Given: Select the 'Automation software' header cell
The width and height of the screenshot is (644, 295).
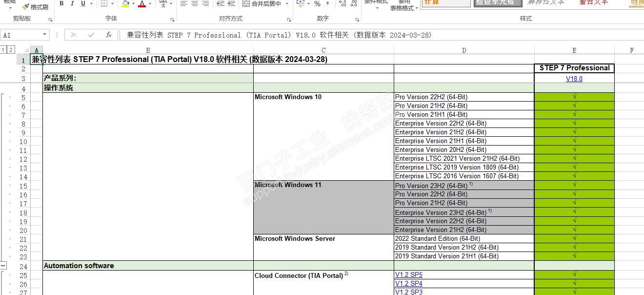Looking at the screenshot, I should point(148,266).
